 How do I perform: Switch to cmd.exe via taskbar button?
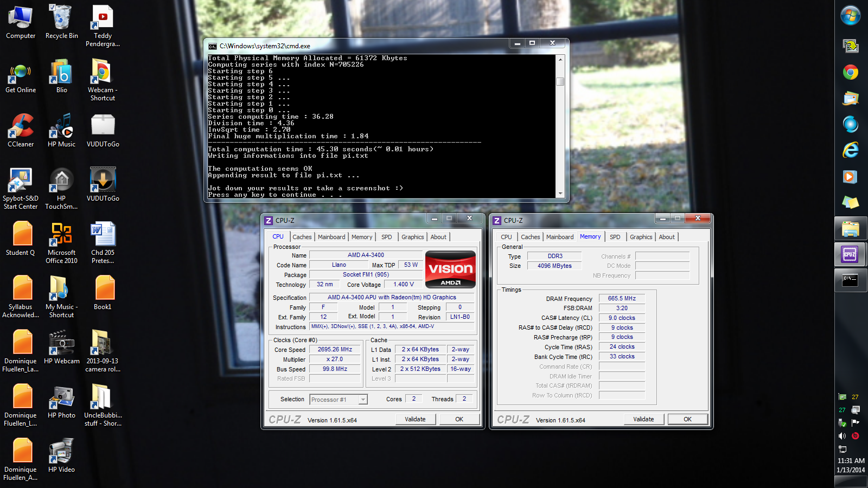coord(850,280)
